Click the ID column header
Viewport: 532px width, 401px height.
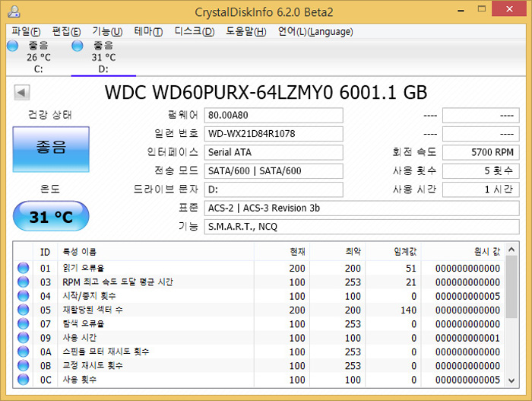click(45, 252)
